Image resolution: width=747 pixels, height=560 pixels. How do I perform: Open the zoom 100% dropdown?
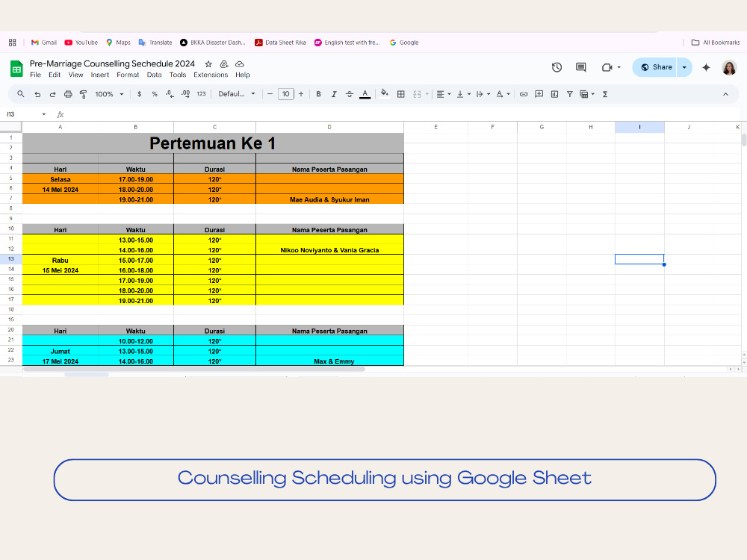109,94
